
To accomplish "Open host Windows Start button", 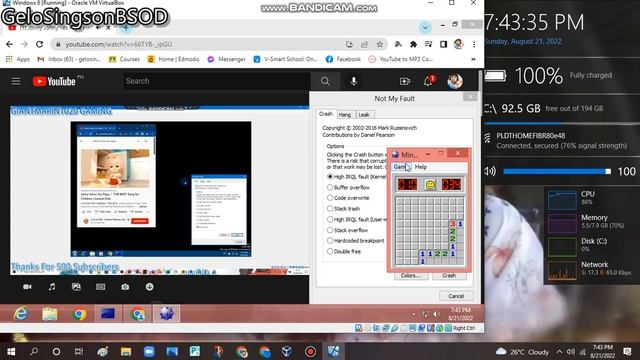I will [11, 351].
